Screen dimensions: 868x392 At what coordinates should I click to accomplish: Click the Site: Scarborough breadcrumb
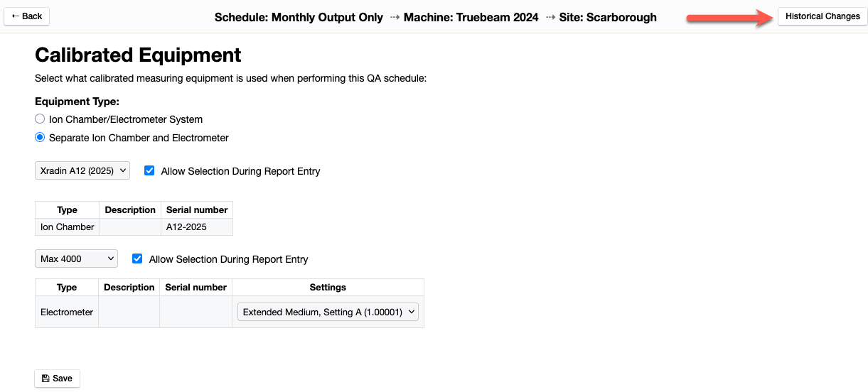pyautogui.click(x=608, y=17)
